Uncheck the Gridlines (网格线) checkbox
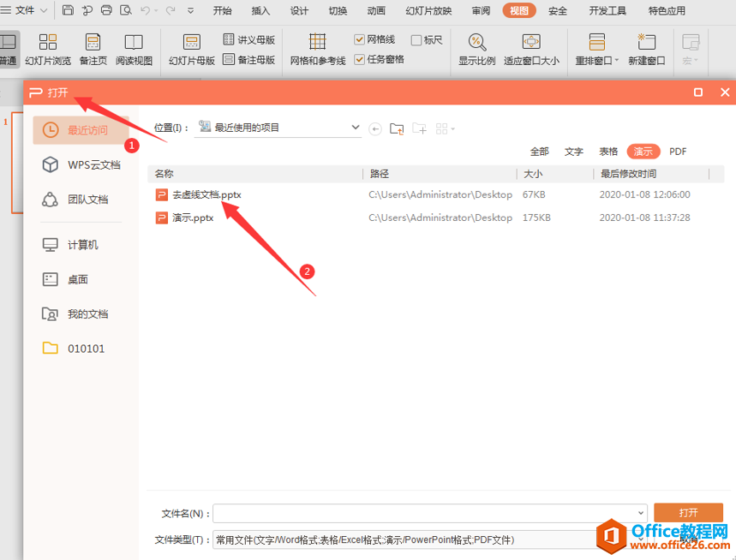 [x=359, y=40]
